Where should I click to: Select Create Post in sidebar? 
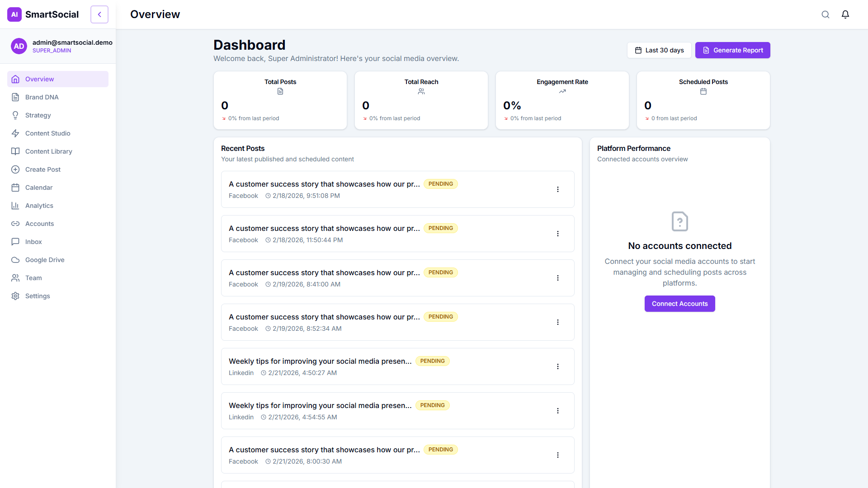point(58,169)
